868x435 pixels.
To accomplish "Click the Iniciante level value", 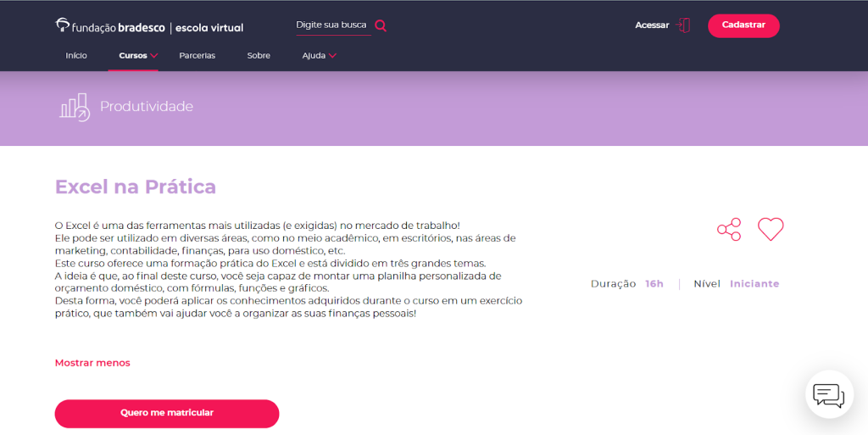I will (754, 284).
